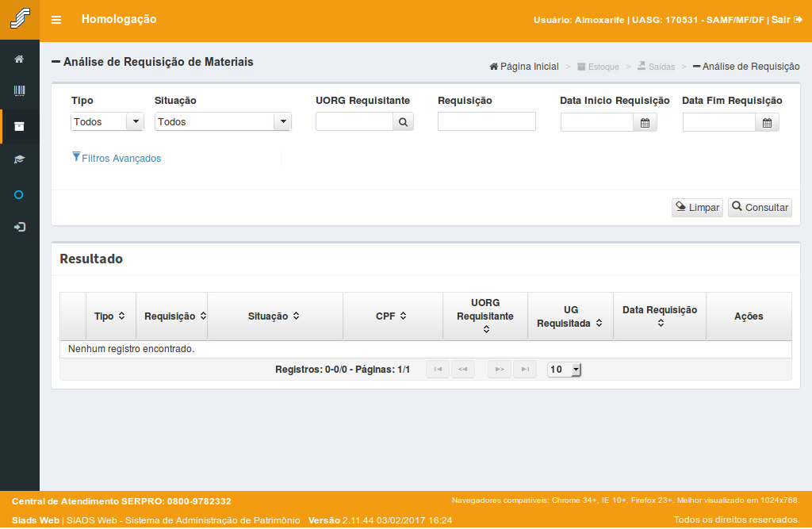Click the Análise de Requisição breadcrumb
The height and width of the screenshot is (529, 812).
(x=746, y=67)
